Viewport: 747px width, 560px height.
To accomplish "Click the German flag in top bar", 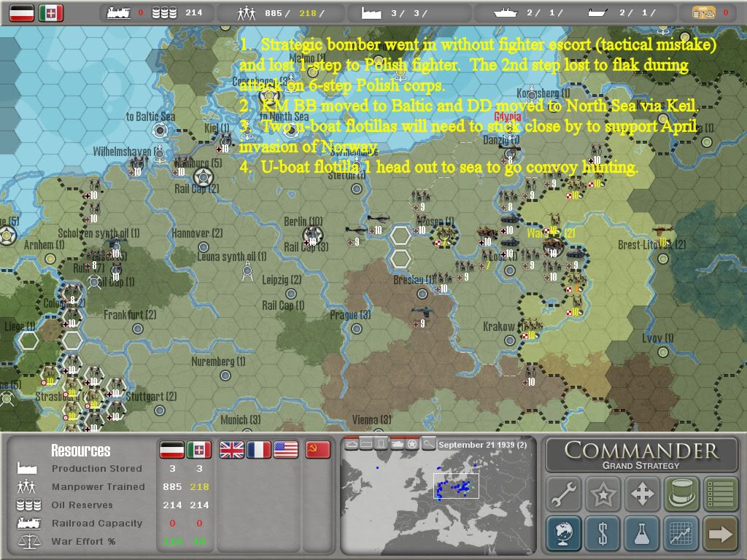I will (x=22, y=12).
